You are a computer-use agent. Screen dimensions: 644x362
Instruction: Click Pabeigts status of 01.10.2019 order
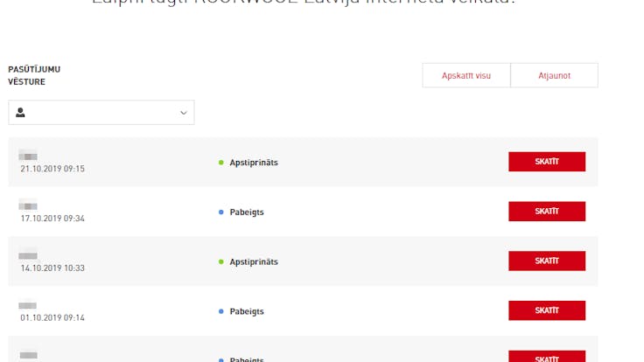coord(247,311)
